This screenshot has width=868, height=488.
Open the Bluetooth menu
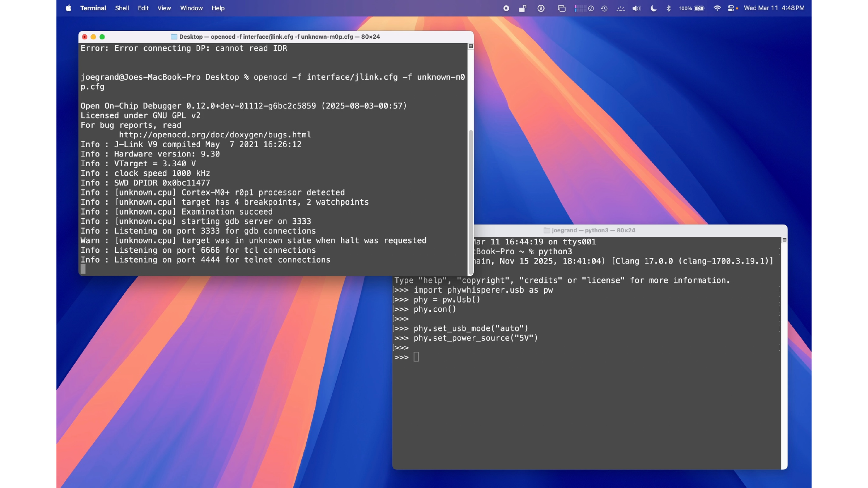(x=668, y=8)
